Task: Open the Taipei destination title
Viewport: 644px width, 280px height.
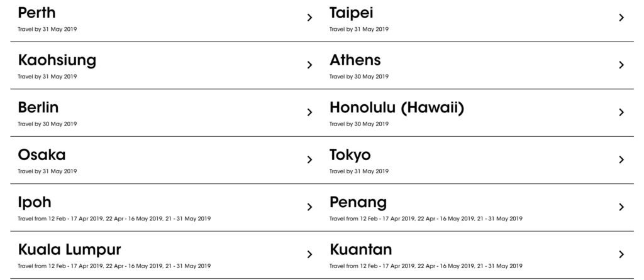Action: (352, 13)
